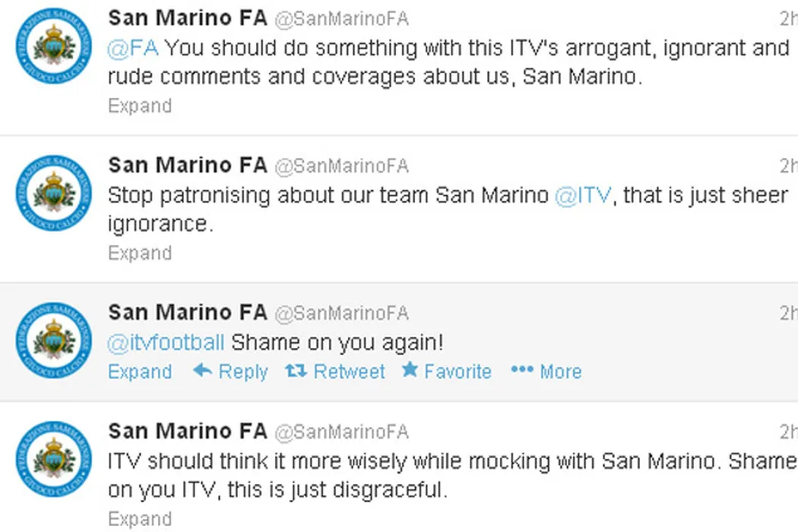Click avatar of the 'ITV should think' tweet
This screenshot has height=532, width=798.
pyautogui.click(x=53, y=459)
